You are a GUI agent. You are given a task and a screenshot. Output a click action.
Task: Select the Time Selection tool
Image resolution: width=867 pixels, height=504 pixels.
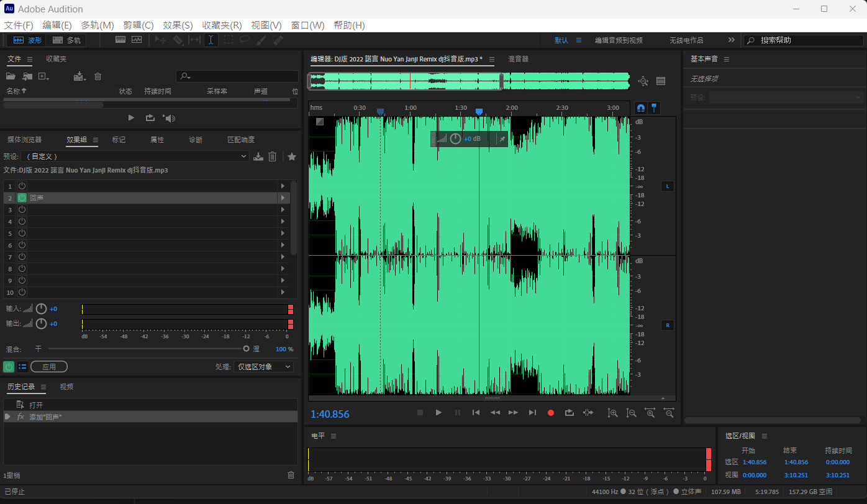211,40
